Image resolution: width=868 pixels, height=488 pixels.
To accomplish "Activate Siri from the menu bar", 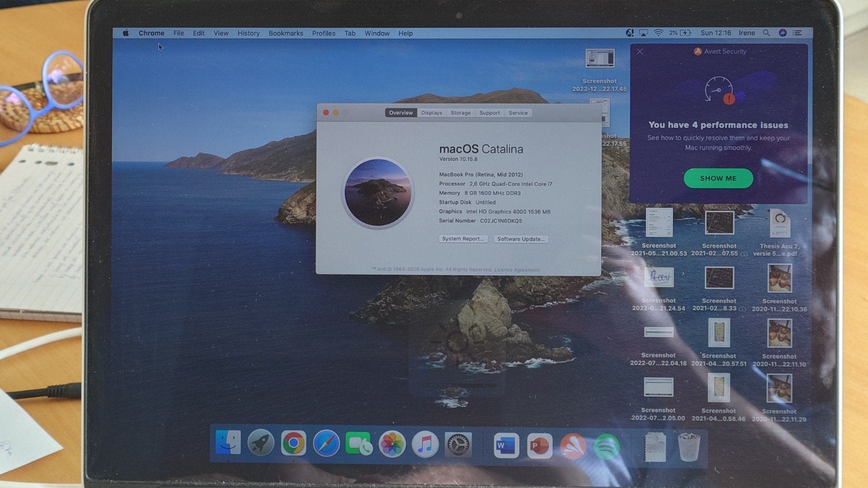I will (x=782, y=33).
